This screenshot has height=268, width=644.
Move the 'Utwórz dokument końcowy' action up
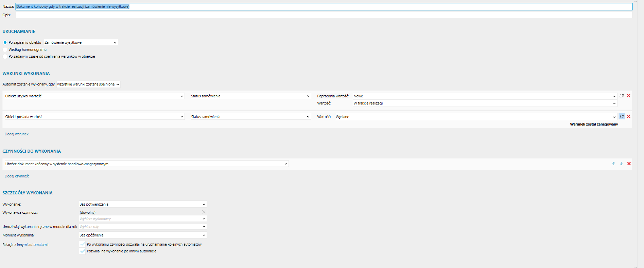pos(614,164)
